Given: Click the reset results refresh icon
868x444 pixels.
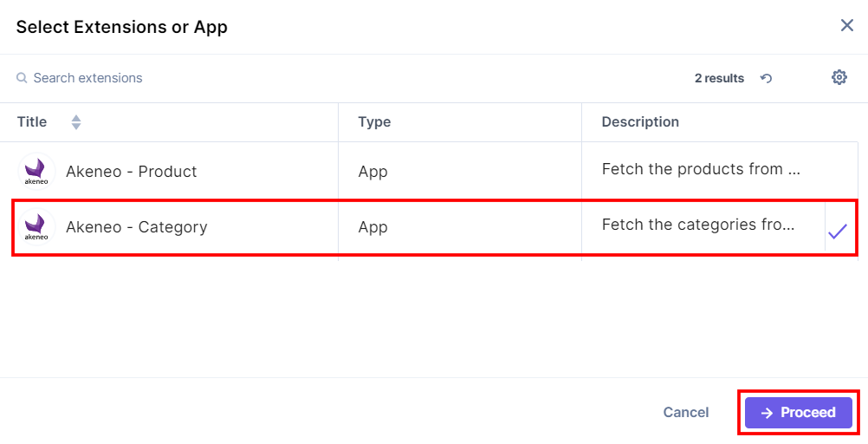Looking at the screenshot, I should 766,78.
